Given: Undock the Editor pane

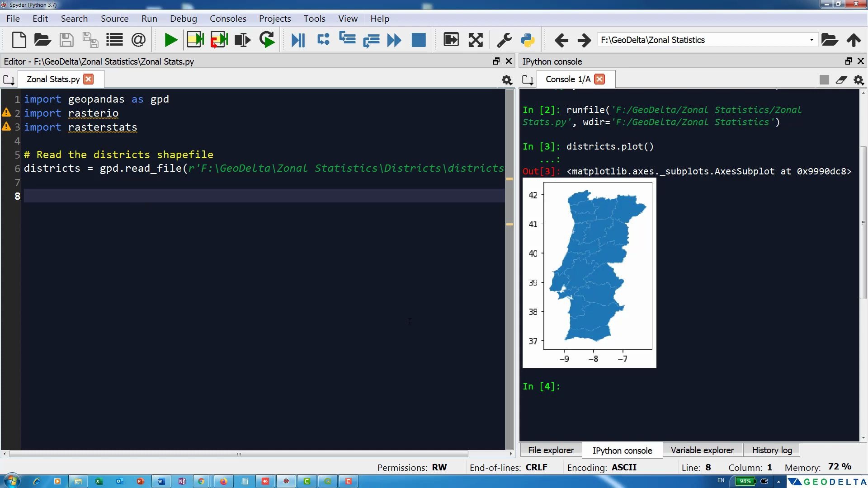Looking at the screenshot, I should click(x=496, y=61).
